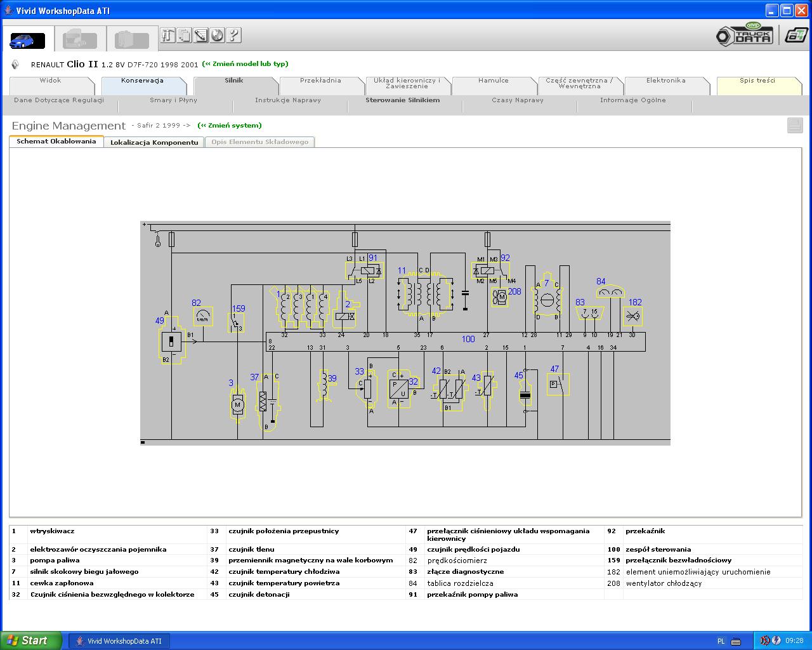812x650 pixels.
Task: Click the globe toolbar icon
Action: click(x=218, y=36)
